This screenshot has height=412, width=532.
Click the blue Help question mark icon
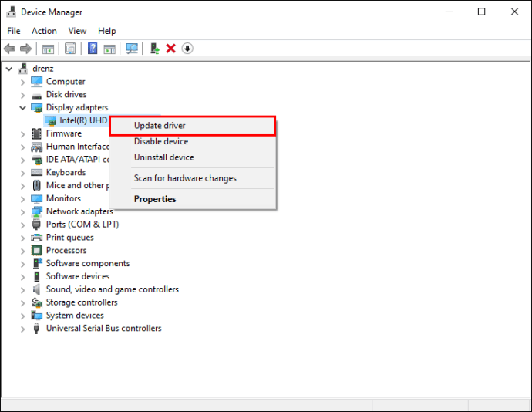tap(93, 49)
